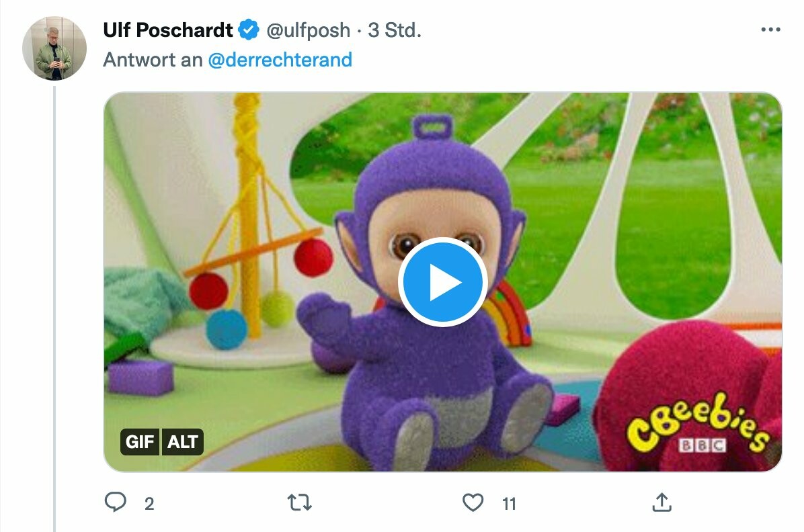Viewport: 804px width, 532px height.
Task: Click the purple Teletubby's body in the GIF
Action: click(x=430, y=376)
